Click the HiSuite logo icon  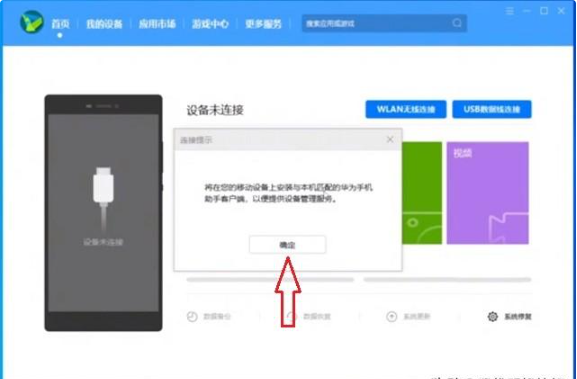tap(32, 22)
